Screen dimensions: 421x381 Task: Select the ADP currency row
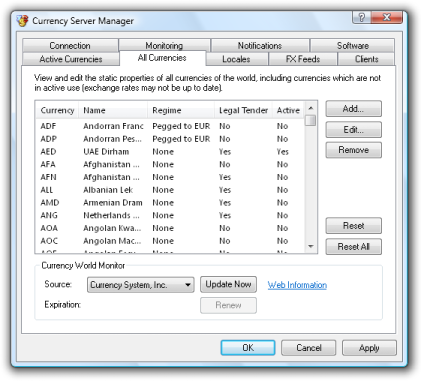click(x=170, y=139)
